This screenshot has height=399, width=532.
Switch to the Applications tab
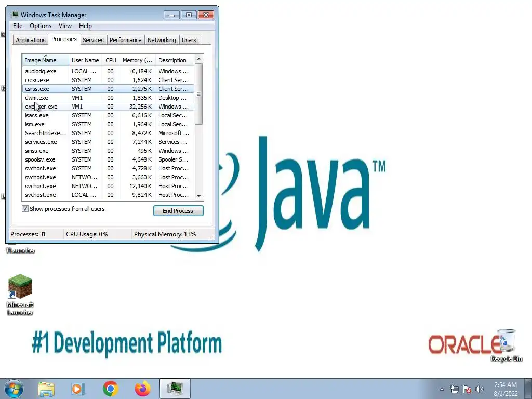tap(31, 40)
